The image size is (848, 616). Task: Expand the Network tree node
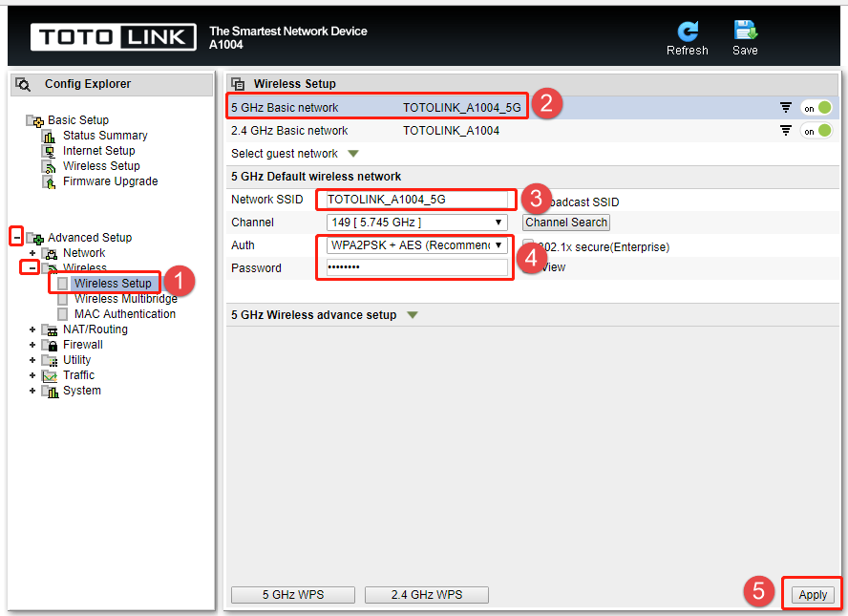coord(32,253)
